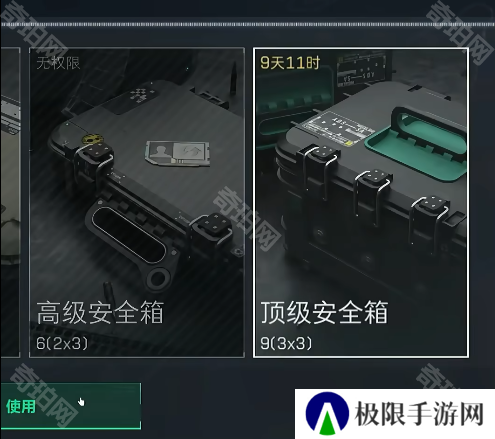Click the 9(3x3) capacity text
Screen dimensions: 495x439
click(286, 343)
